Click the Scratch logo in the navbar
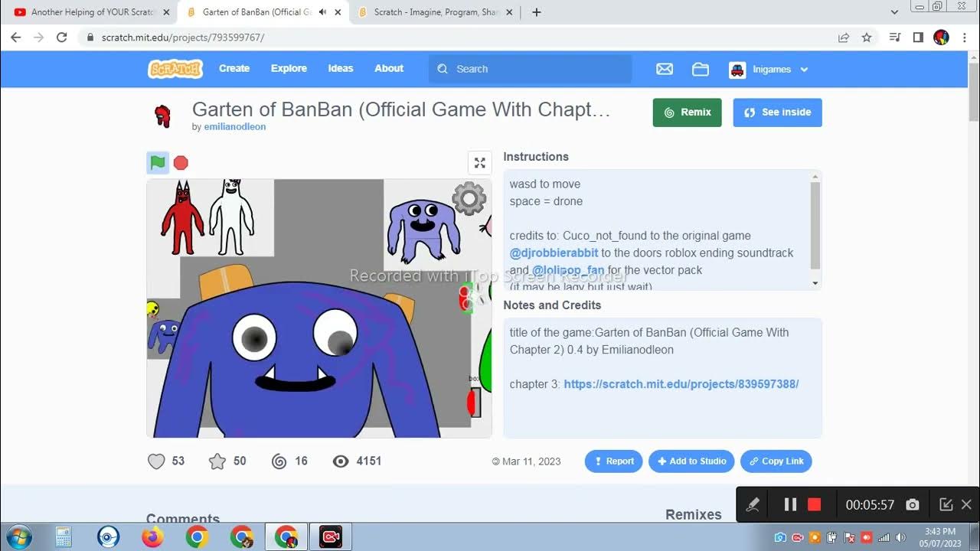 point(175,69)
